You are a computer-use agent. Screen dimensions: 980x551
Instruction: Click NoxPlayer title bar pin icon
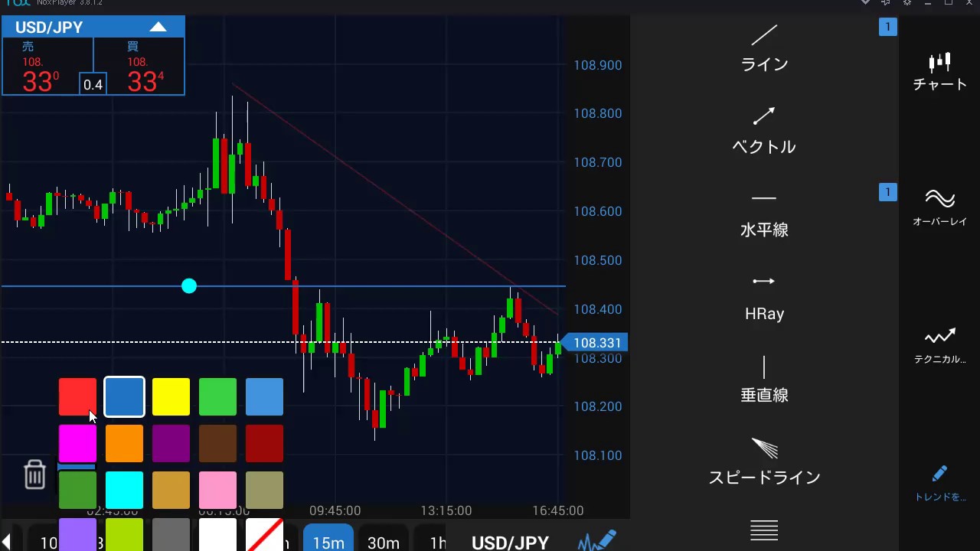886,3
